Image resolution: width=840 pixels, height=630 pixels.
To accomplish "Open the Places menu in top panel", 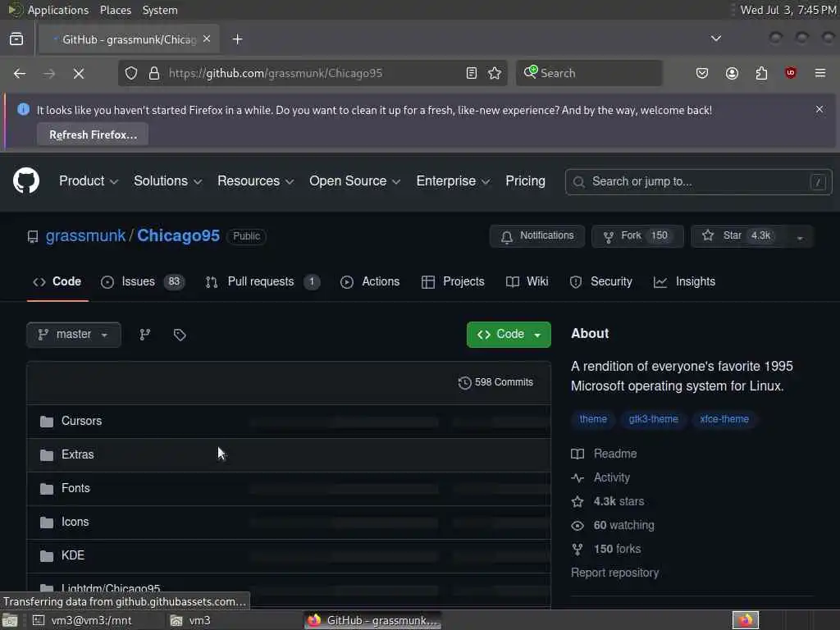I will [116, 10].
